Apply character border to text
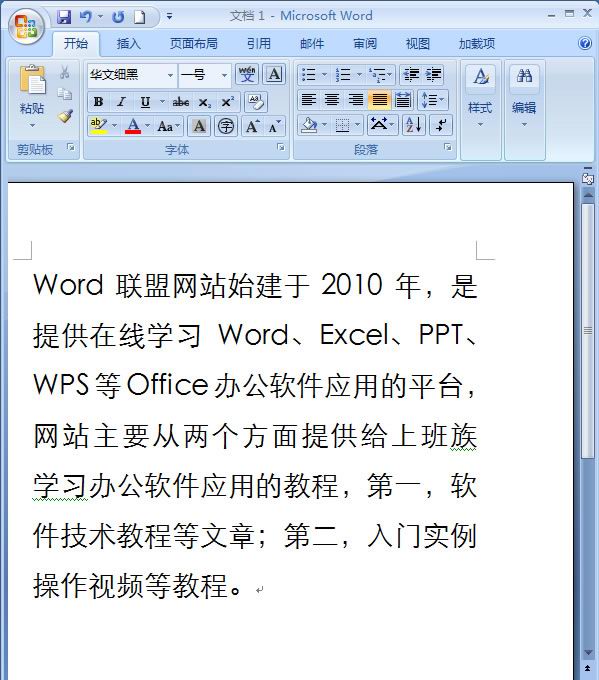 click(x=274, y=74)
